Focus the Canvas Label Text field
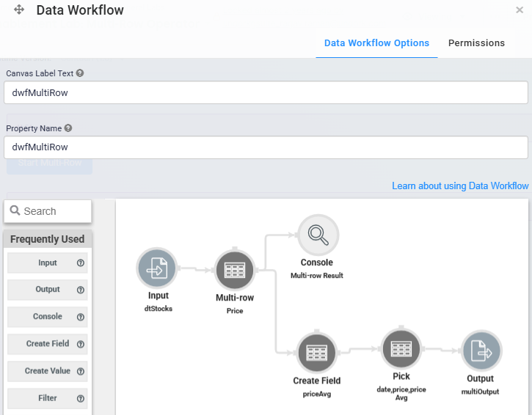Viewport: 532px width, 415px height. 266,92
